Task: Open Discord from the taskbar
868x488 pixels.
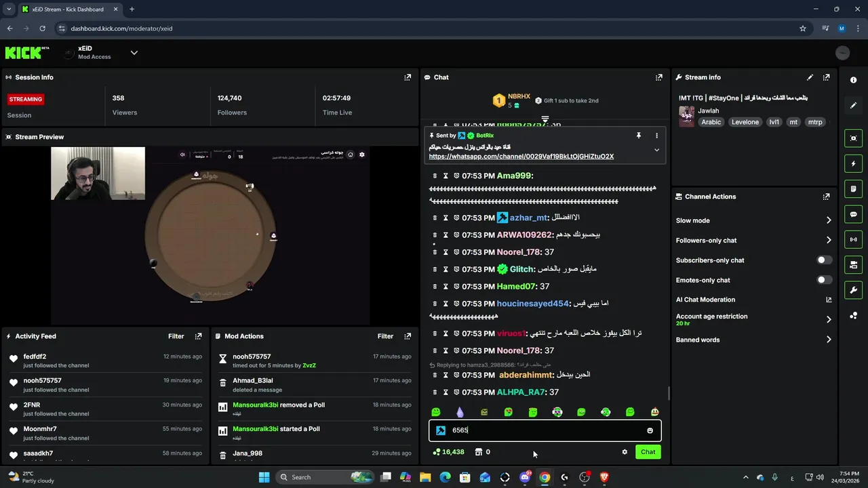Action: pyautogui.click(x=525, y=477)
